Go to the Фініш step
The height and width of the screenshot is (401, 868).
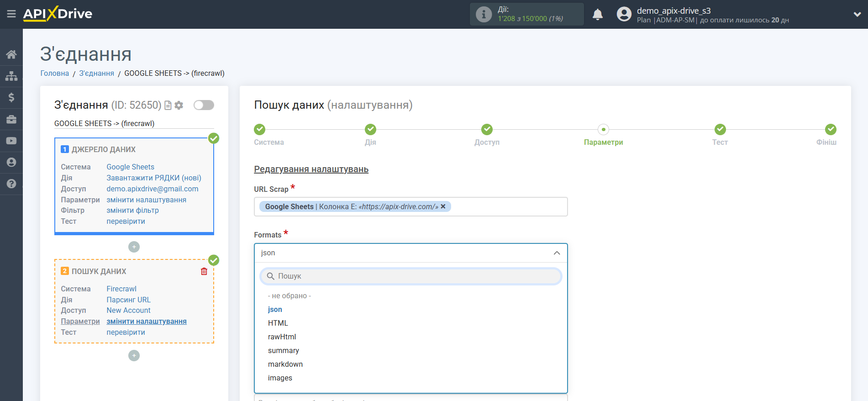click(x=831, y=130)
